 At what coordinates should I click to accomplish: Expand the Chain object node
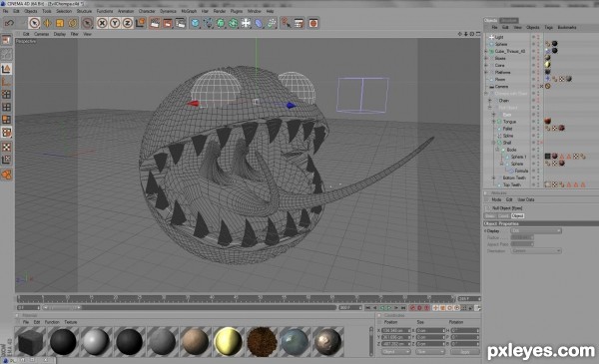[490, 101]
